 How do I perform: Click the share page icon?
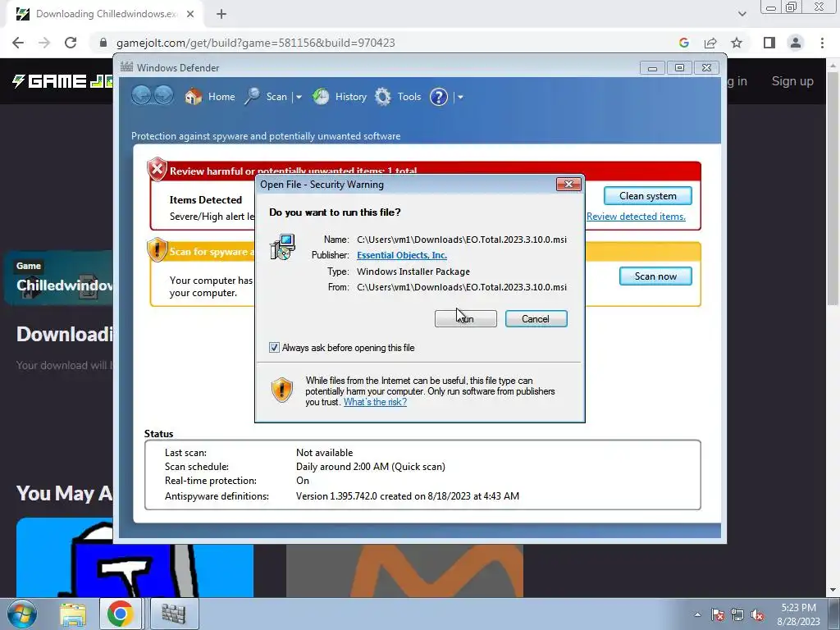click(x=710, y=43)
